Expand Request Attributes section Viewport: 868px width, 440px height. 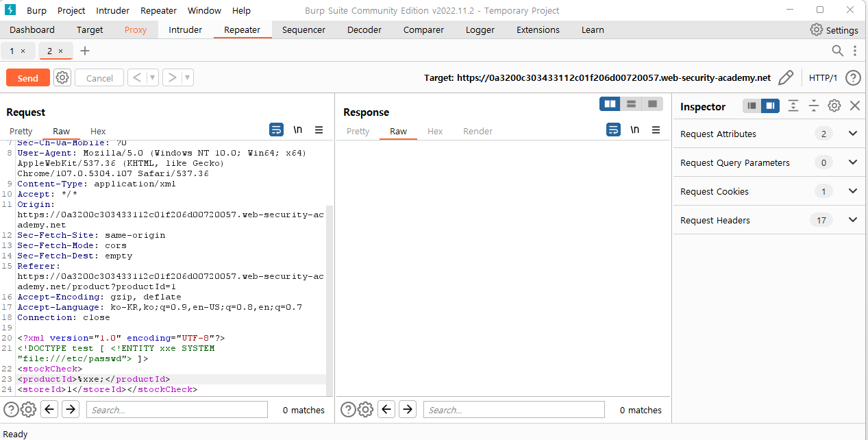853,134
